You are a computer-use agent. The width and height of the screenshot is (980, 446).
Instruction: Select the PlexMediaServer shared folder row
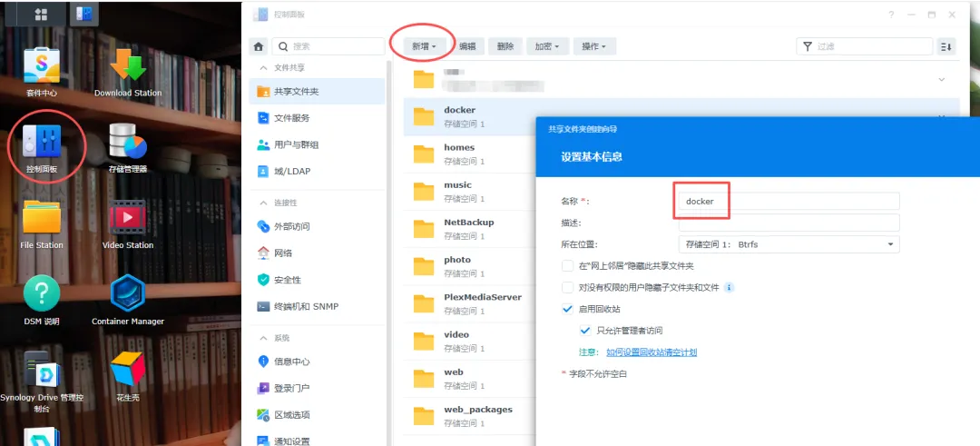[x=470, y=304]
